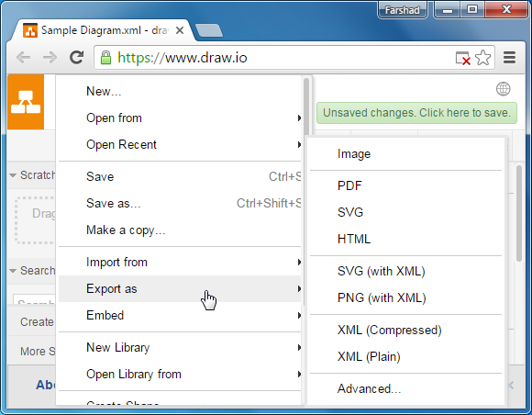Click the Unsaved changes save button

416,113
